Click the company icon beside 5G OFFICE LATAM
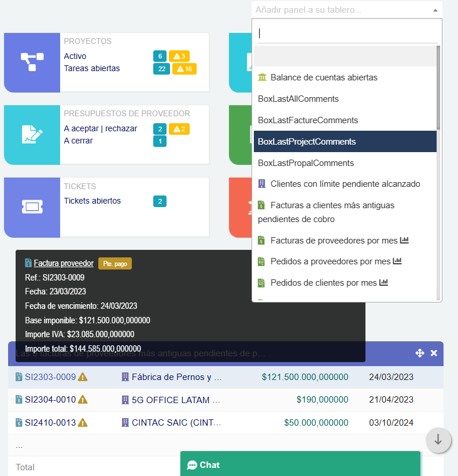This screenshot has height=476, width=458. click(125, 400)
